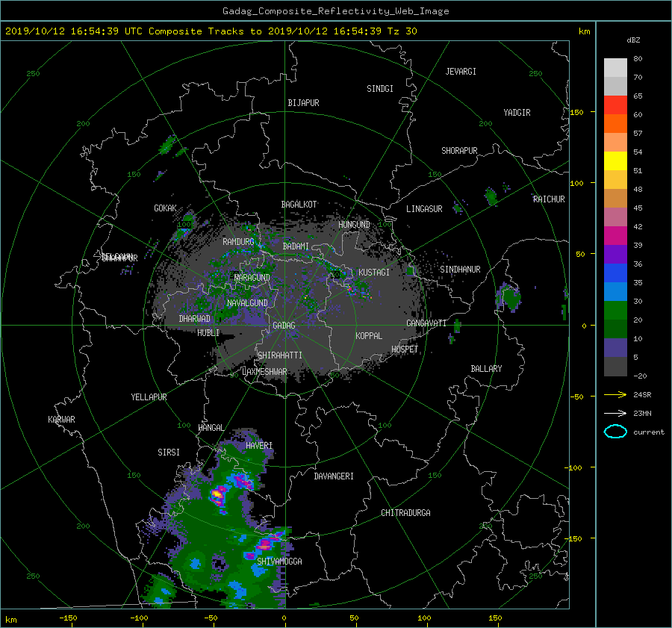Click the light blue 35 dBZ legend swatch
This screenshot has height=628, width=672.
tap(615, 292)
